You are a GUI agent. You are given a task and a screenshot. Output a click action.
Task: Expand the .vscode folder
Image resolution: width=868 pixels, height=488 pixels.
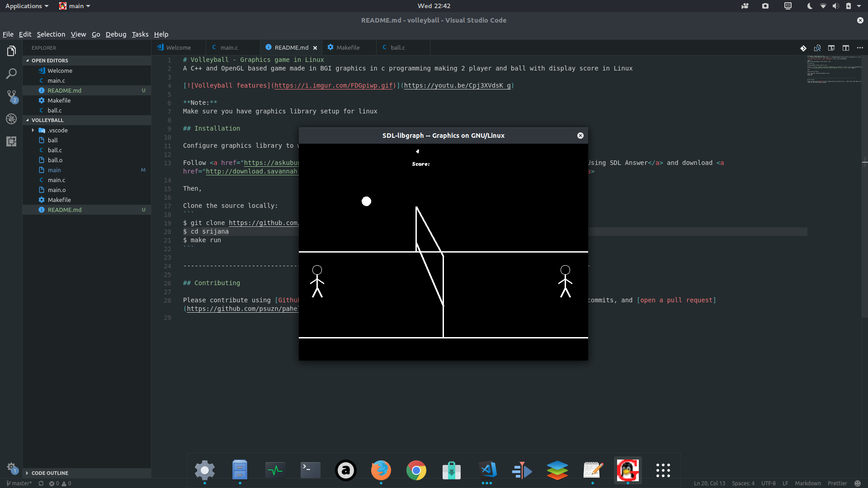87,130
